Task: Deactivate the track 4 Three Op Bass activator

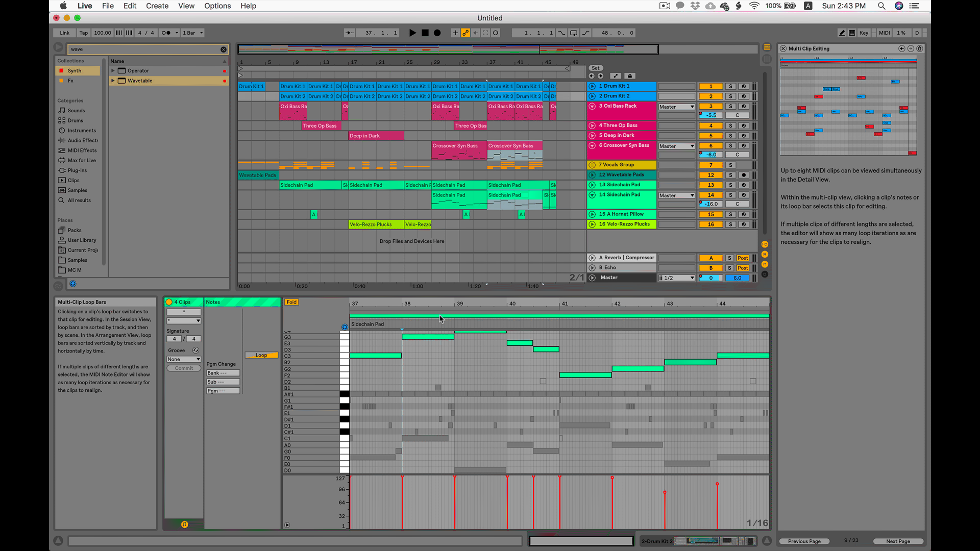Action: (710, 126)
